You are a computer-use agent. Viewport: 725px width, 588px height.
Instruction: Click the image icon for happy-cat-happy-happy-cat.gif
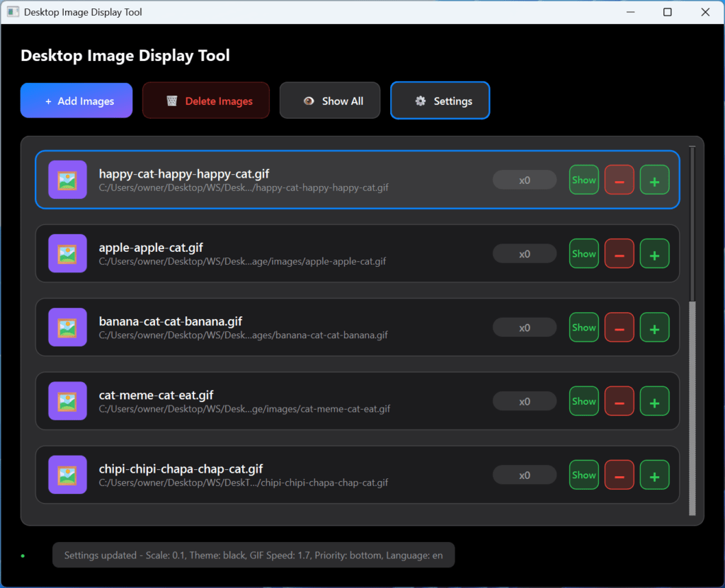tap(67, 180)
